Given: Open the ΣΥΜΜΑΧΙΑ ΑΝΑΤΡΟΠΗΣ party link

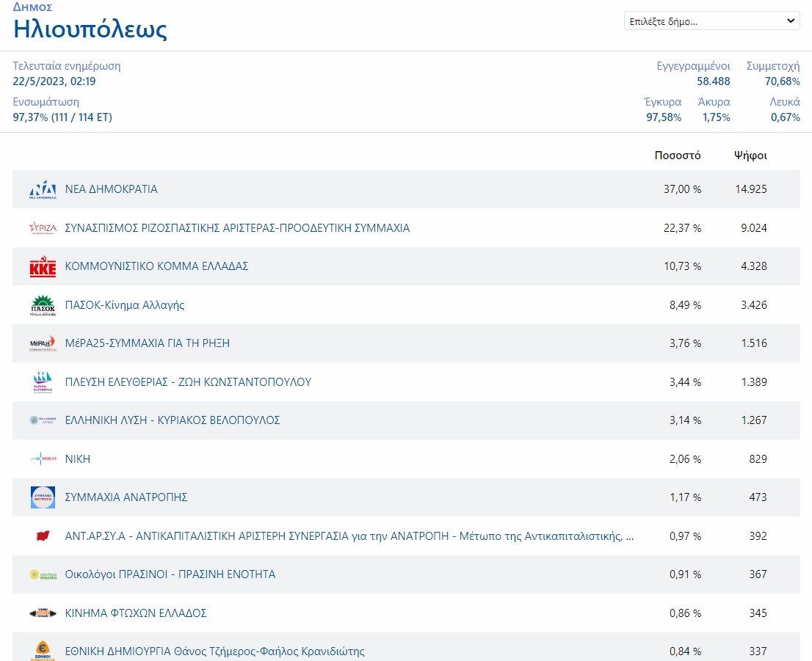Looking at the screenshot, I should click(x=126, y=497).
